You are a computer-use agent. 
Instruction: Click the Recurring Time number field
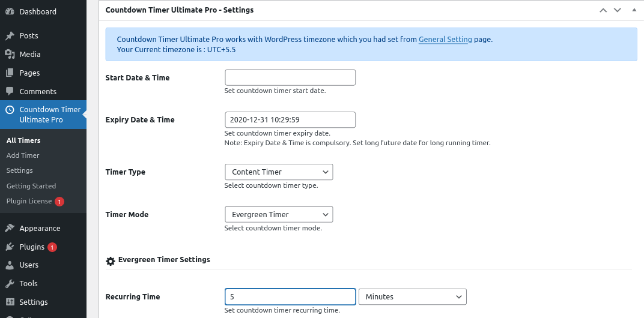tap(290, 296)
